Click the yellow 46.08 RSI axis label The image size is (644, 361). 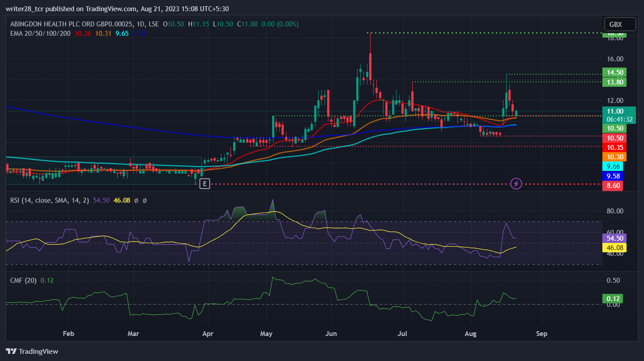(614, 247)
